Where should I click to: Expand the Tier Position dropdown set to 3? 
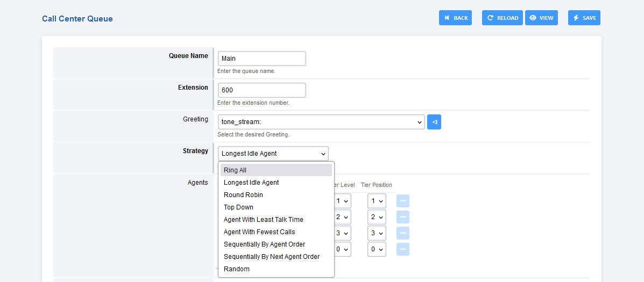pyautogui.click(x=377, y=233)
